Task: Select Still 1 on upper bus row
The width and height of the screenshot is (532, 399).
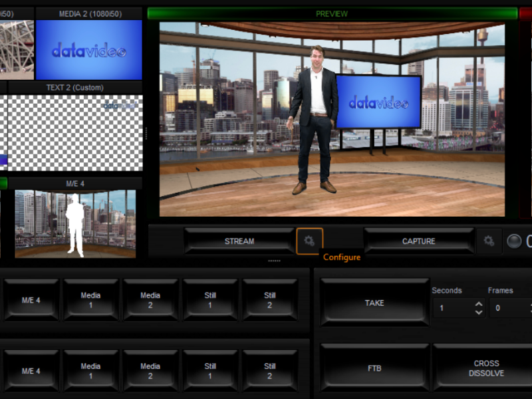Action: tap(210, 301)
